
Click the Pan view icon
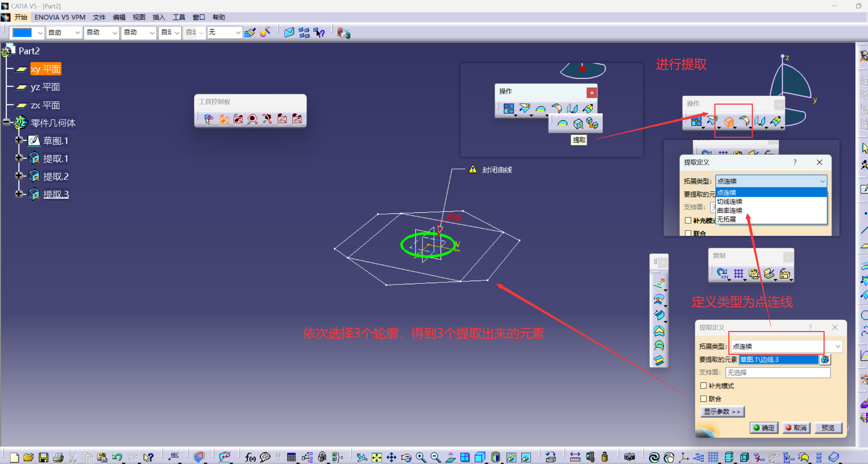pyautogui.click(x=391, y=457)
